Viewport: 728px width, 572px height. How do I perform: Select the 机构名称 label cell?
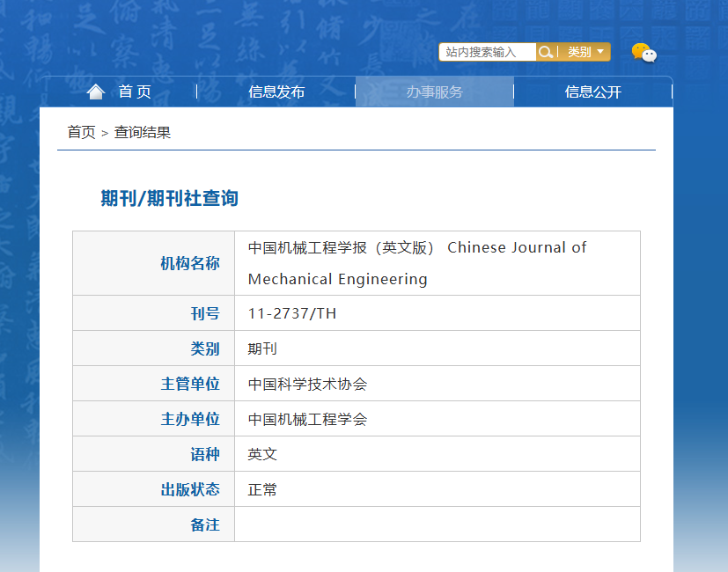click(x=153, y=263)
